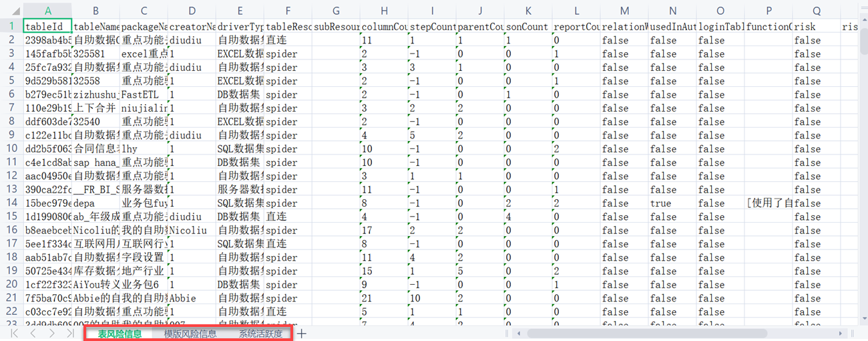Jump to the first sheet tab arrow
Image resolution: width=868 pixels, height=341 pixels.
[x=14, y=333]
